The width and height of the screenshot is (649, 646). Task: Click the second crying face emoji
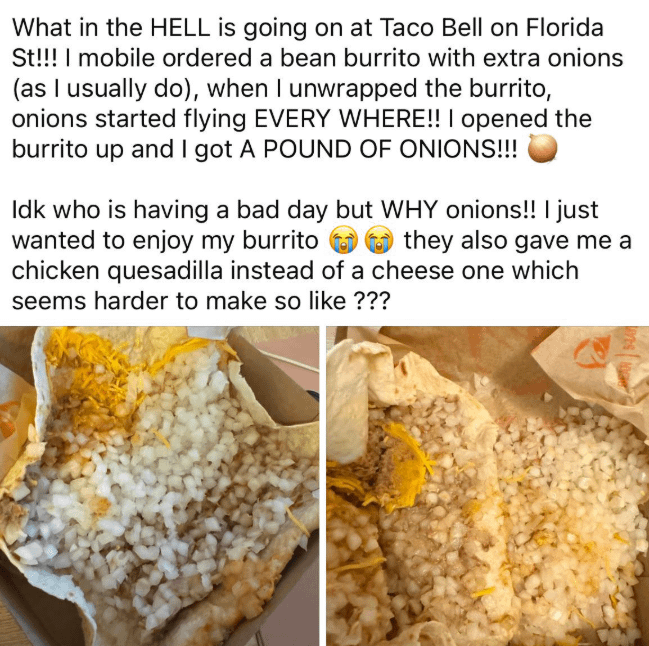[x=378, y=241]
